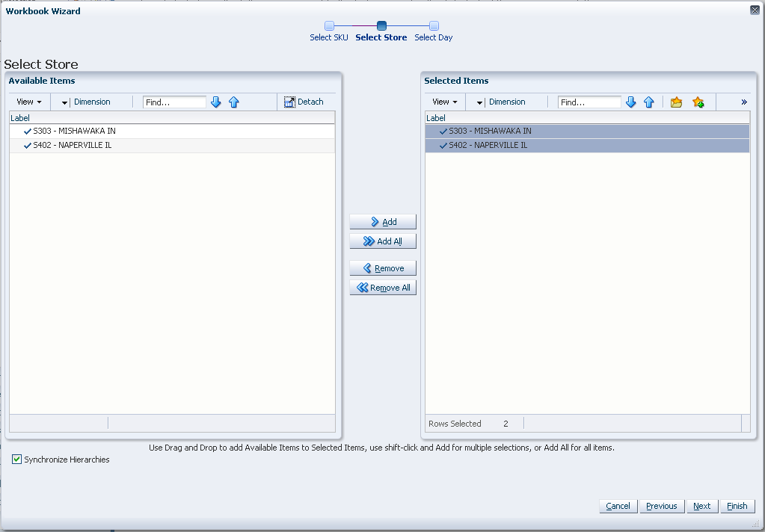
Task: Toggle Synchronize Hierarchies checkbox
Action: click(16, 460)
